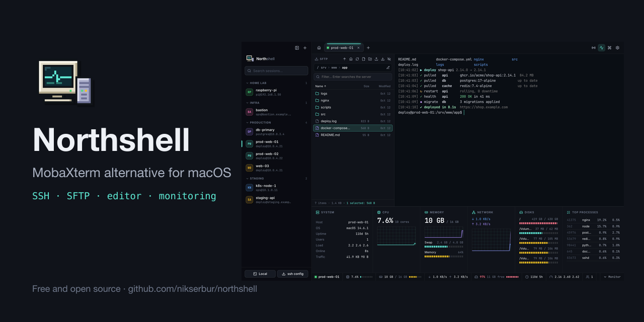Open the raspberry-pi session

[x=276, y=92]
